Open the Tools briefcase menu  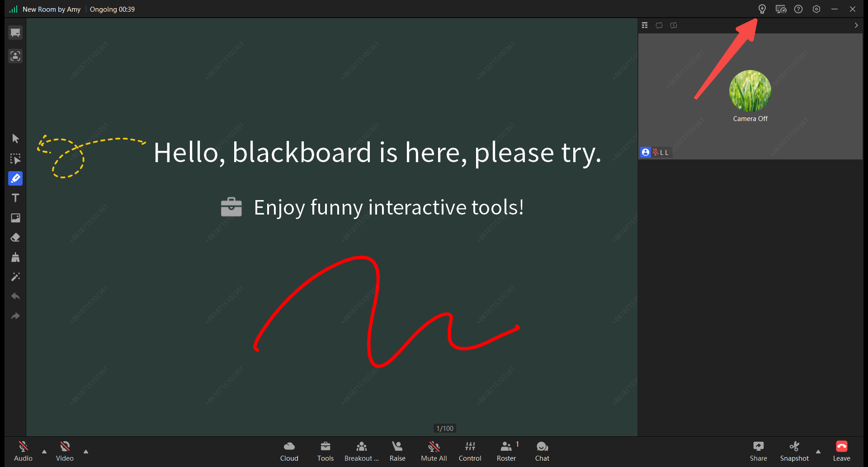(325, 451)
